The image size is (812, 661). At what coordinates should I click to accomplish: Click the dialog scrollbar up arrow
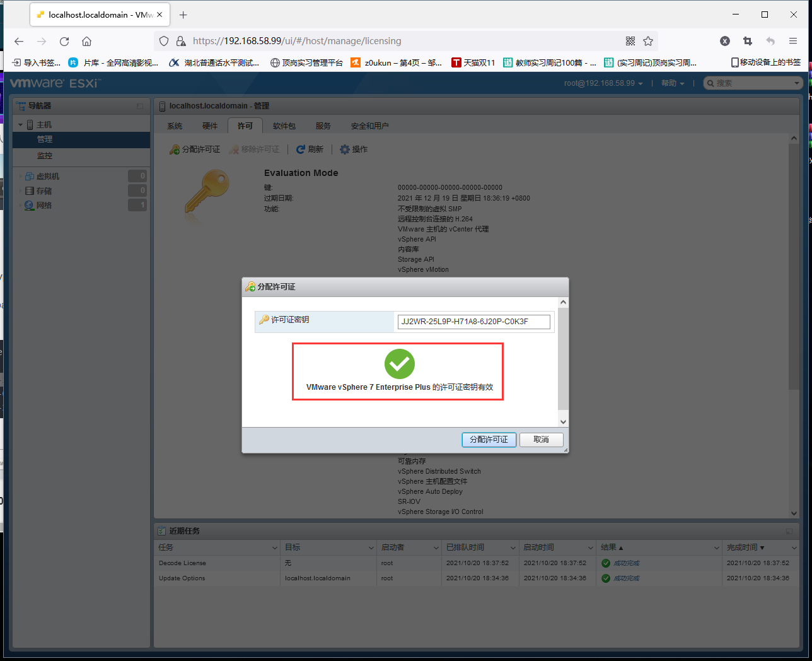(x=564, y=303)
